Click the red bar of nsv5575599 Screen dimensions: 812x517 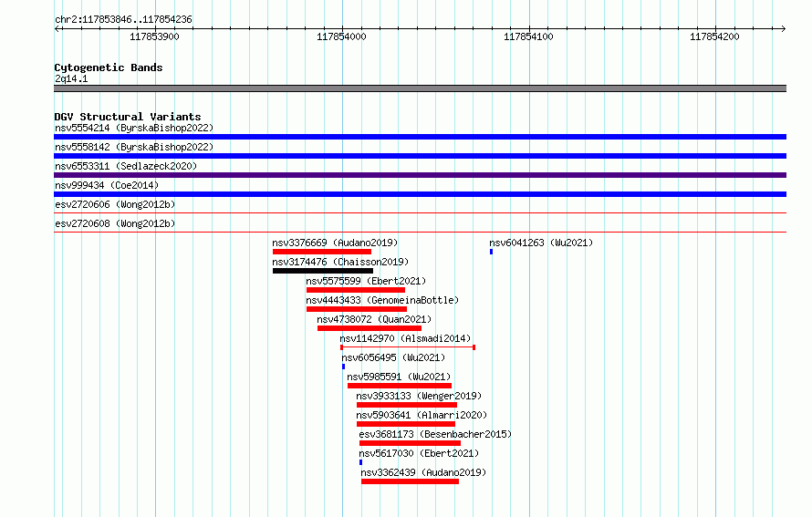pyautogui.click(x=356, y=290)
